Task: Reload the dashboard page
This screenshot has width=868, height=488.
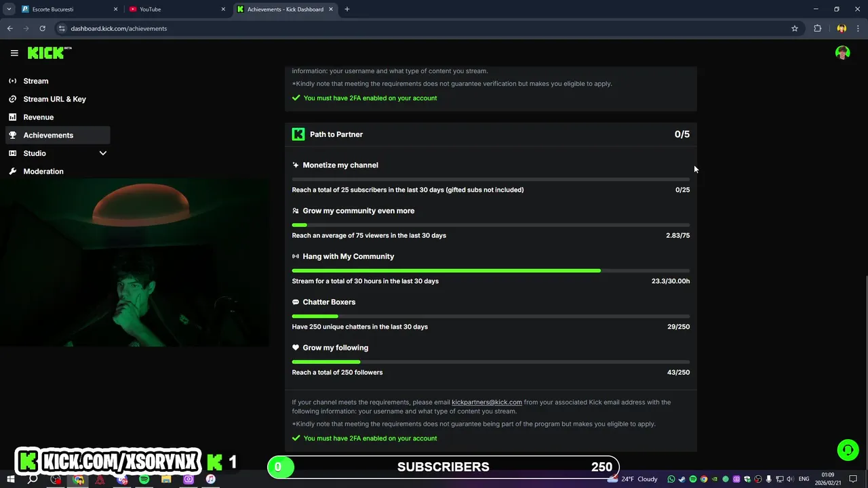Action: coord(42,28)
